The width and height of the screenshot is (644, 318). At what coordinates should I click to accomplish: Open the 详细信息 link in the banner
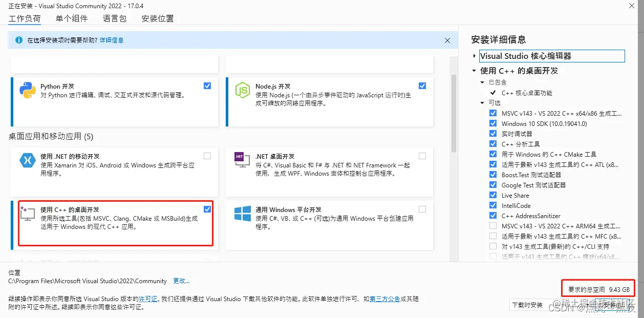pyautogui.click(x=112, y=40)
